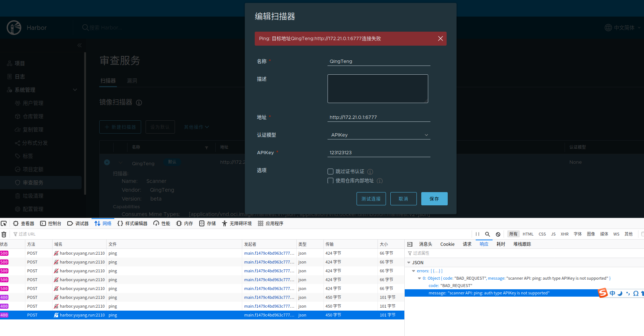Screen dimensions: 644x336
Task: Open network panel search (magnifier icon)
Action: (x=487, y=234)
